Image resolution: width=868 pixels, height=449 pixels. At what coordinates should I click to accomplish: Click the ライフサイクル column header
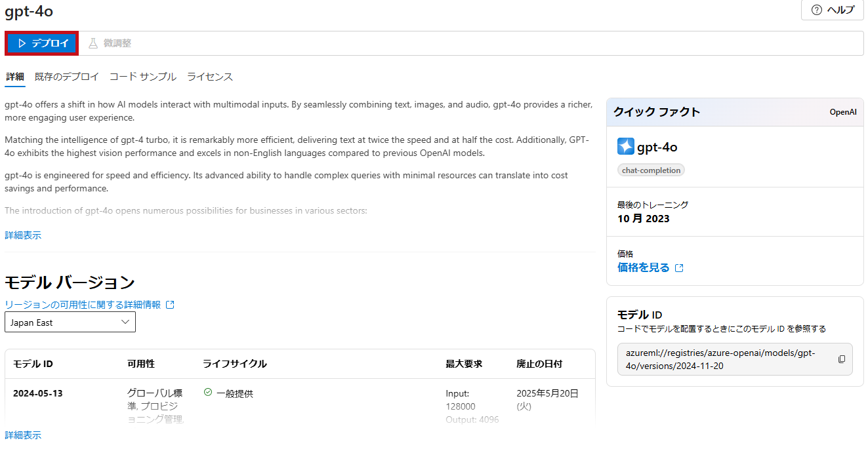tap(235, 364)
